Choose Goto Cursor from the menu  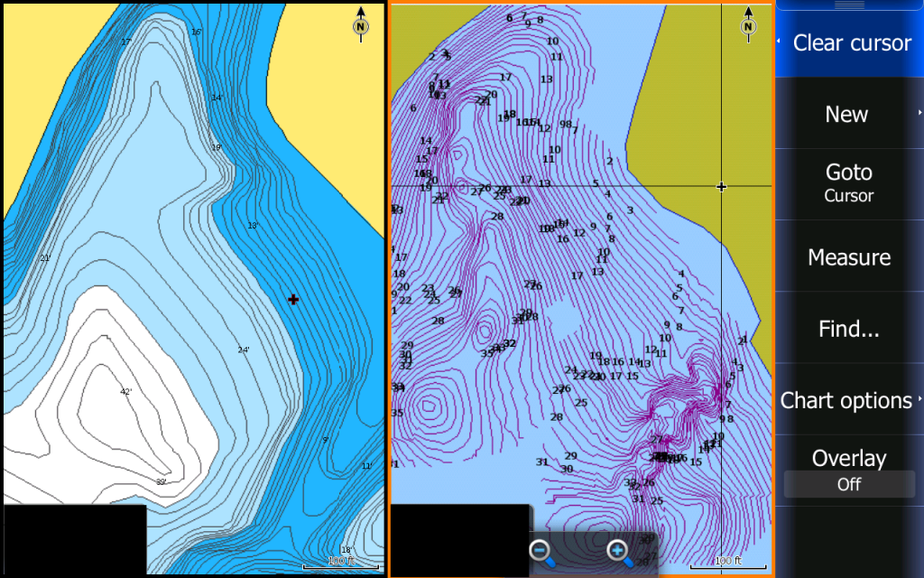click(848, 182)
